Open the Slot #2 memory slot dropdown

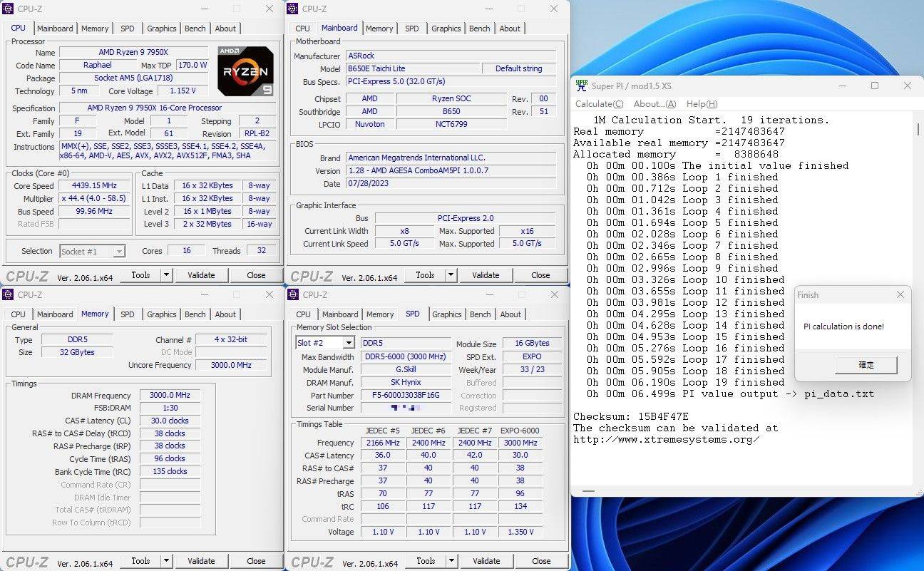tap(349, 342)
